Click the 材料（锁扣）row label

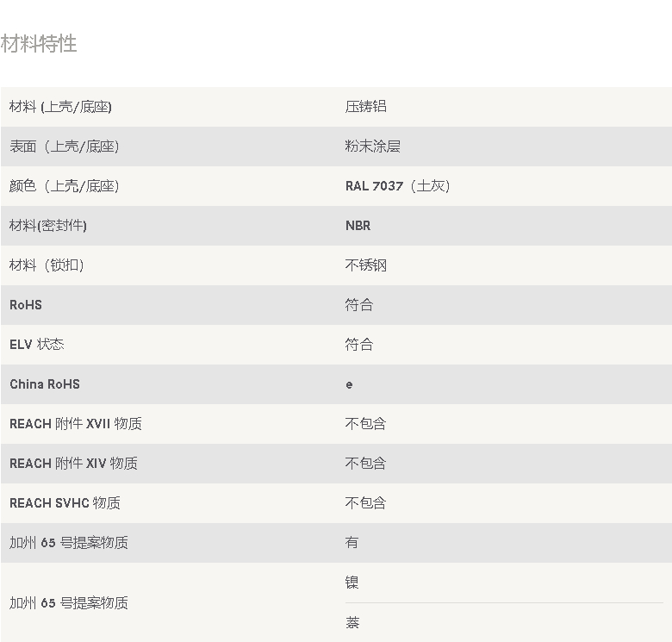point(47,265)
